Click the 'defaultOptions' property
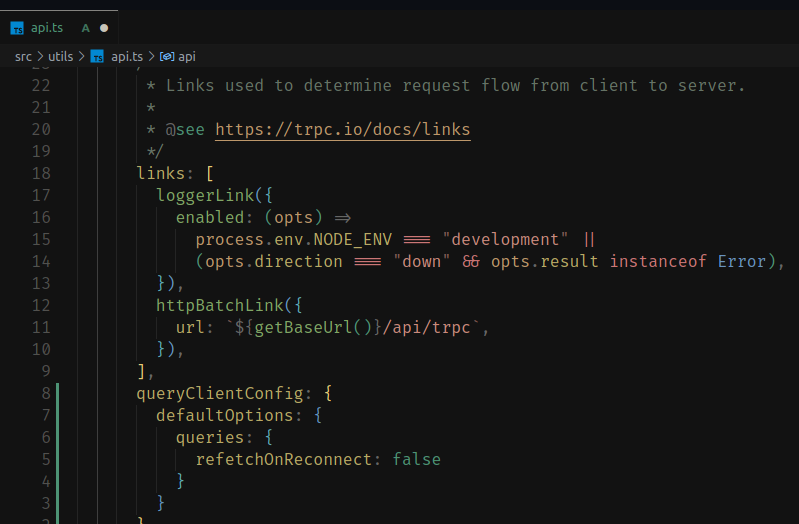The width and height of the screenshot is (799, 524). tap(225, 415)
